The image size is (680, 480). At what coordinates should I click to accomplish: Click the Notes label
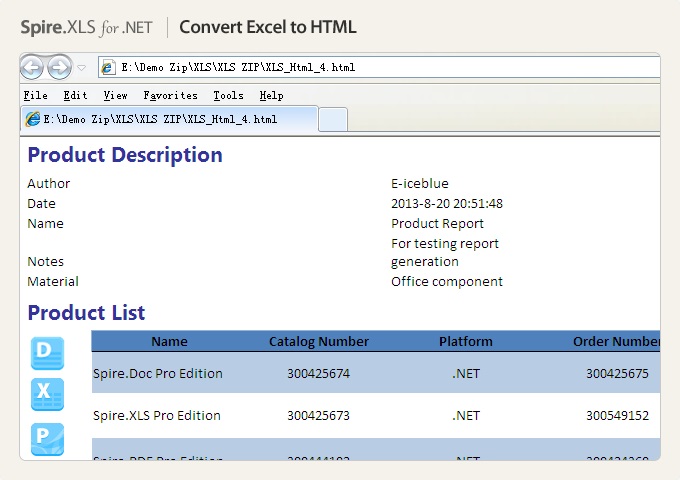pos(46,261)
